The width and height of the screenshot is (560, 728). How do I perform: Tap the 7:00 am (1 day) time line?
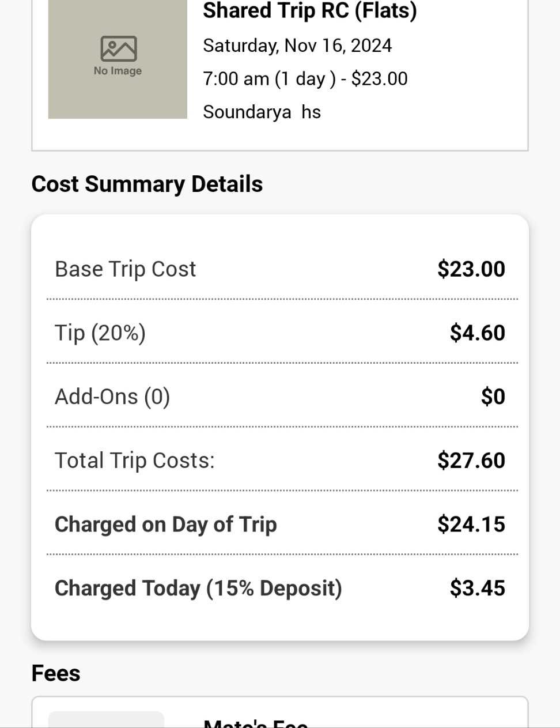pyautogui.click(x=305, y=78)
